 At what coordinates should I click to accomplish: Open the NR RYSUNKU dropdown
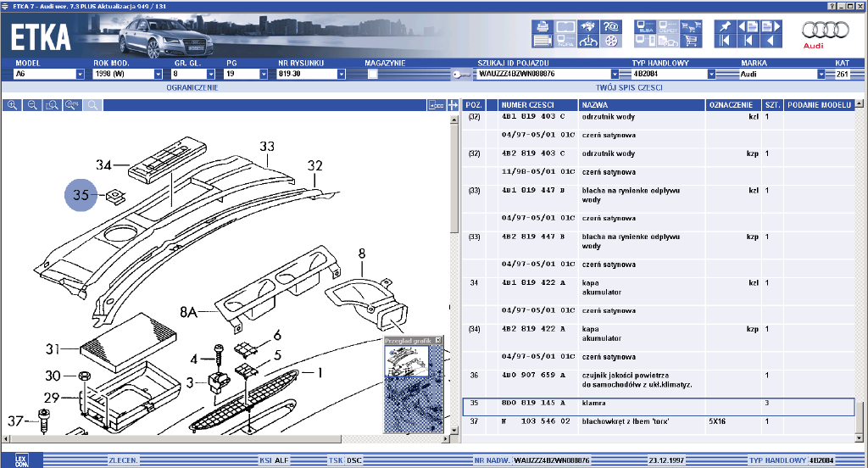(341, 75)
